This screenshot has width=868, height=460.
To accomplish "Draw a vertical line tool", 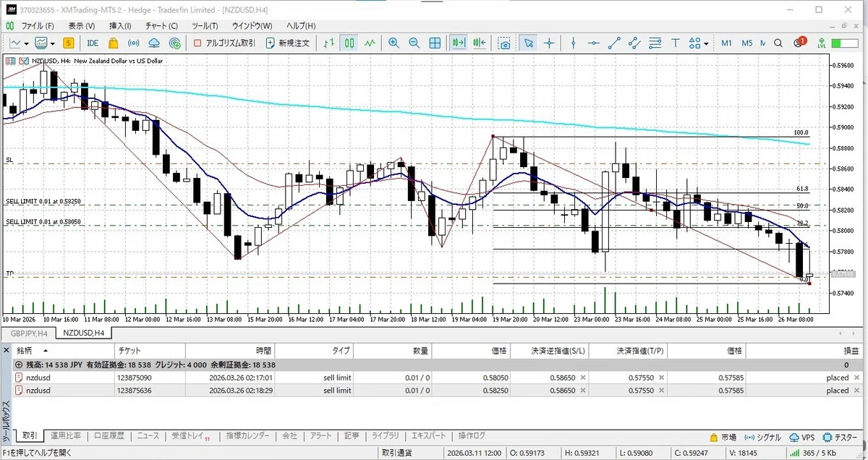I will click(x=573, y=43).
